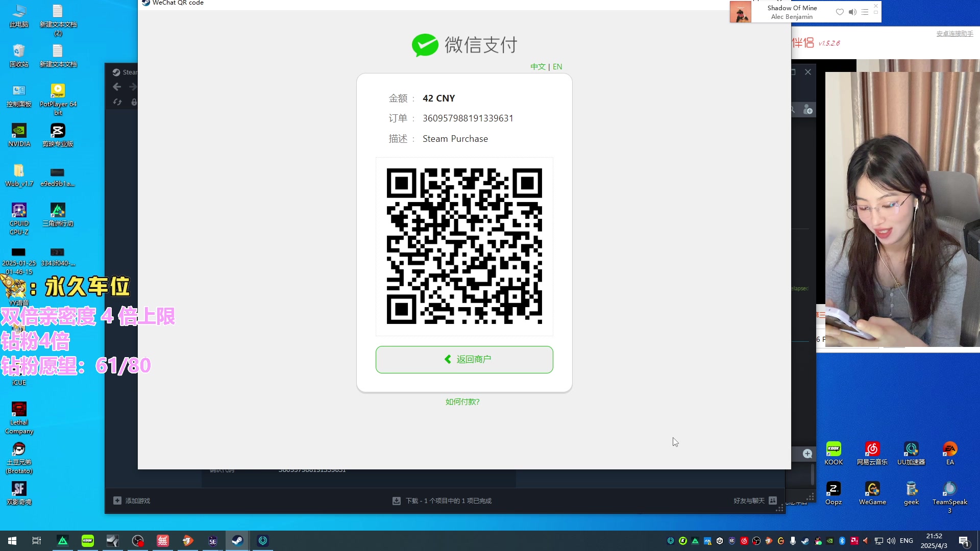Viewport: 980px width, 551px height.
Task: Click QQ penguin tray icon
Action: click(818, 541)
